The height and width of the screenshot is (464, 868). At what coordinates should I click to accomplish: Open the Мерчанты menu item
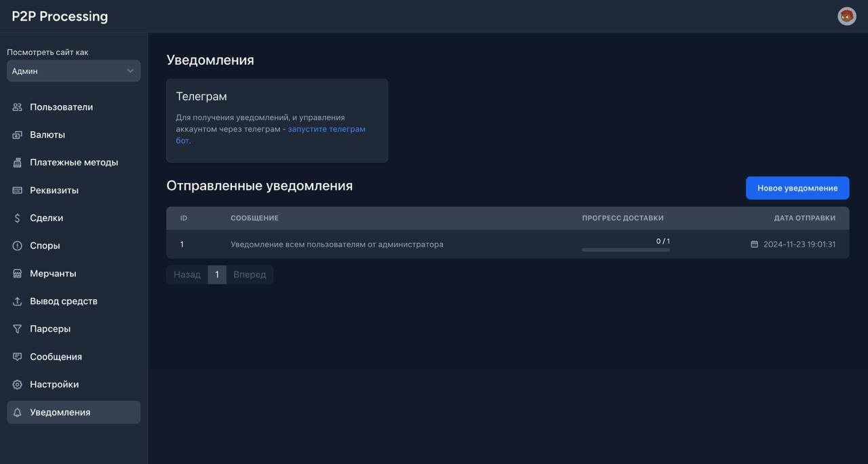tap(74, 273)
